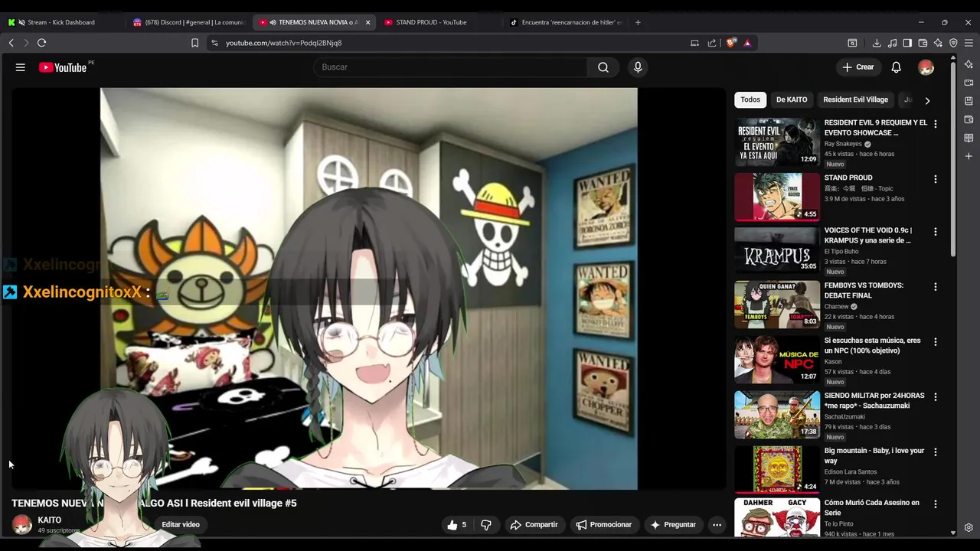Switch to the Encuentra 'reencarnacion de hitler' tab
Viewport: 980px width, 551px height.
coord(567,22)
